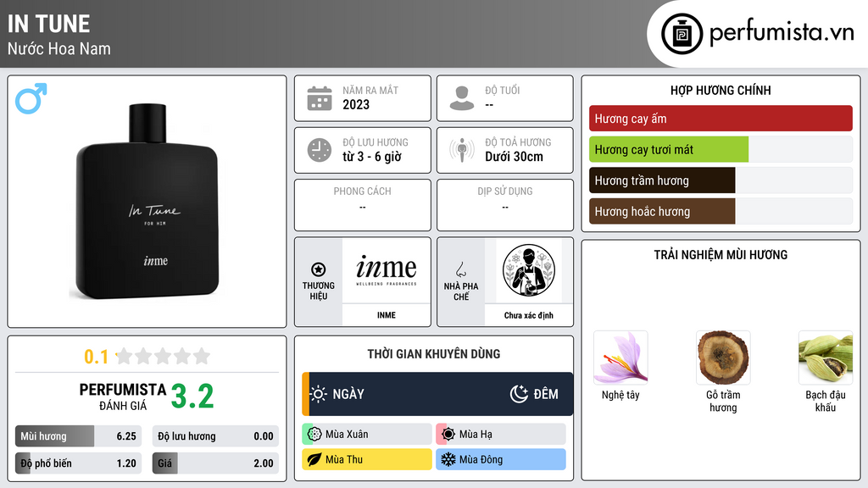Click the Giá 2.00 score bar
Viewport: 868px width, 488px height.
click(215, 463)
